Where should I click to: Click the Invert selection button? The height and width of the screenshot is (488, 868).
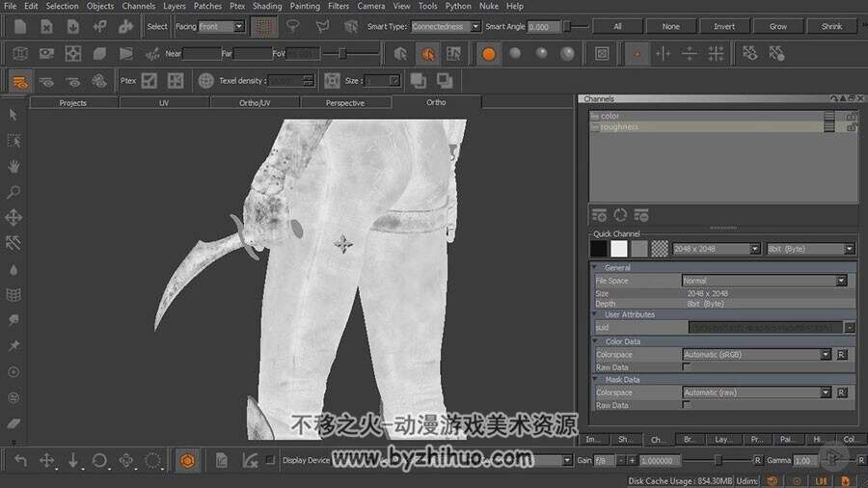click(724, 27)
